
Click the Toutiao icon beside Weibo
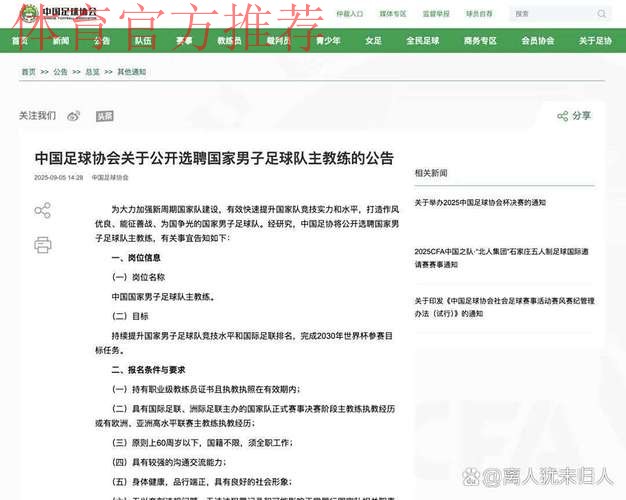pyautogui.click(x=104, y=116)
